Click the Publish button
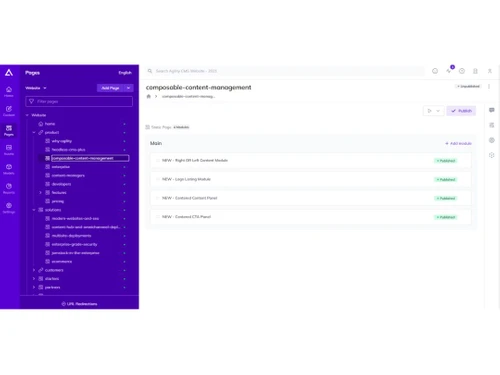Viewport: 500px width, 375px height. point(461,111)
